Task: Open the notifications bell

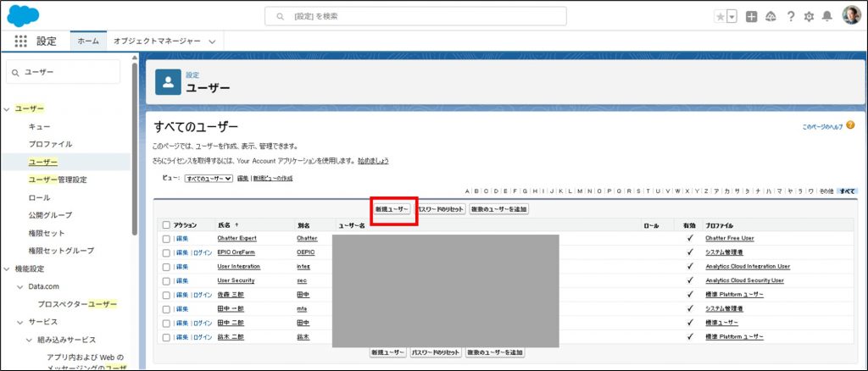Action: click(827, 17)
